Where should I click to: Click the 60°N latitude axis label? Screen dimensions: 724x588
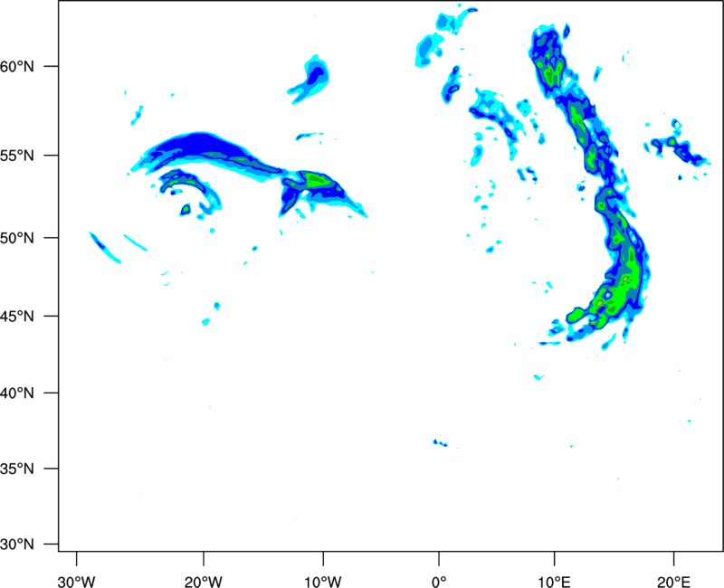[x=17, y=67]
